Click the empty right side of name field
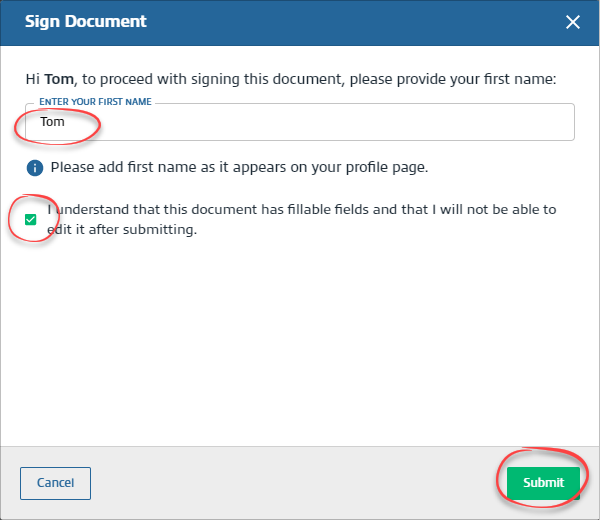This screenshot has width=600, height=520. coord(450,123)
